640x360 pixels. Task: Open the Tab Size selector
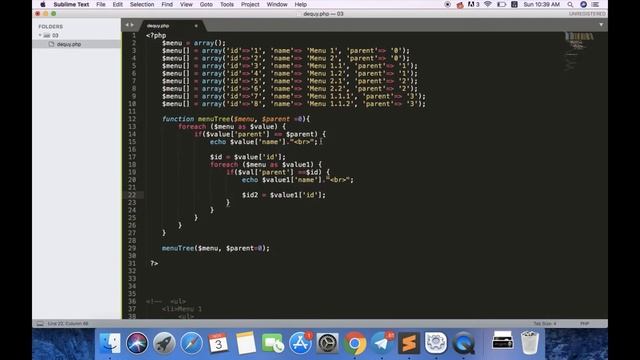544,324
